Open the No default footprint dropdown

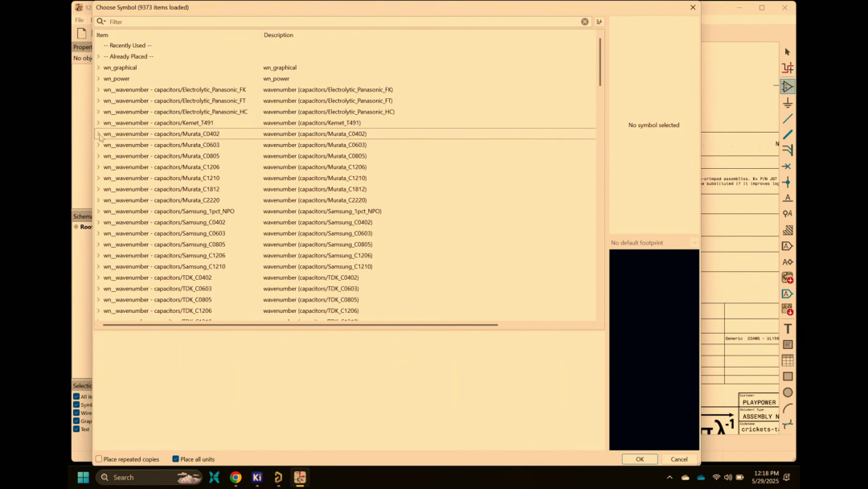(x=653, y=243)
